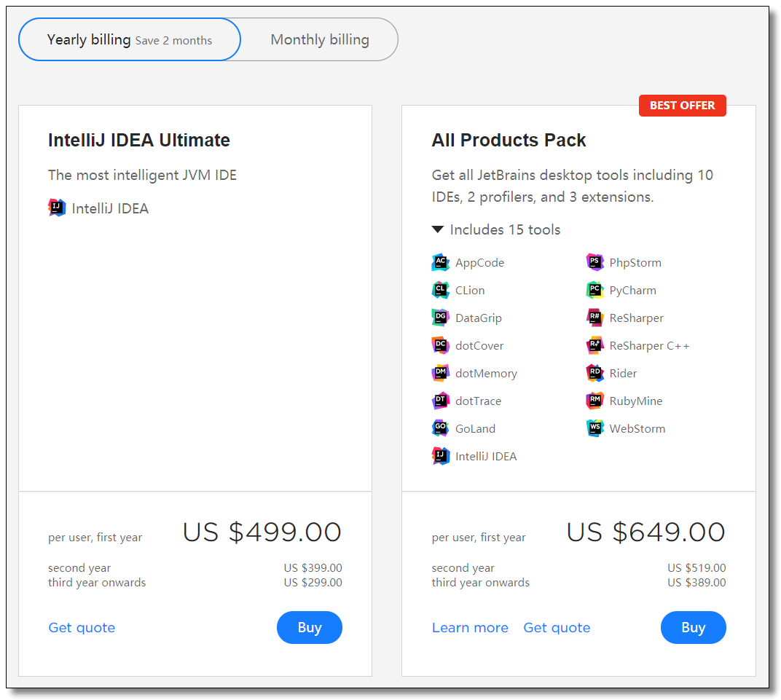Switch to Monthly billing option
This screenshot has height=700, width=781.
[x=320, y=40]
